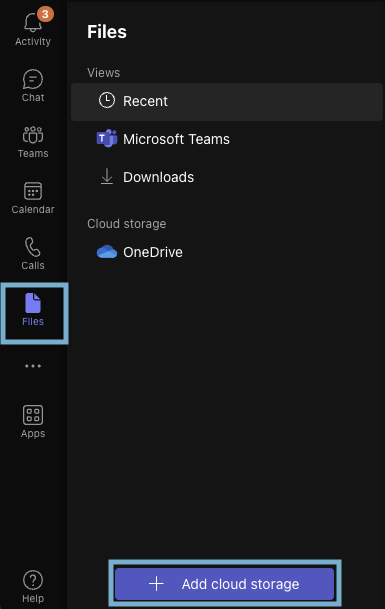Click the OneDrive cloud icon
Image resolution: width=385 pixels, height=609 pixels.
pyautogui.click(x=107, y=252)
